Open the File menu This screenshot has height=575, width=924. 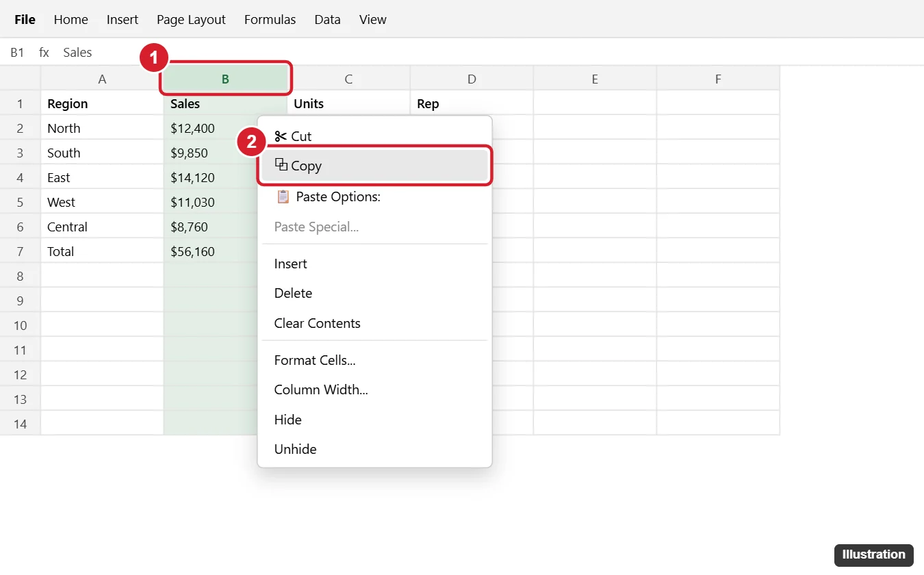[25, 20]
